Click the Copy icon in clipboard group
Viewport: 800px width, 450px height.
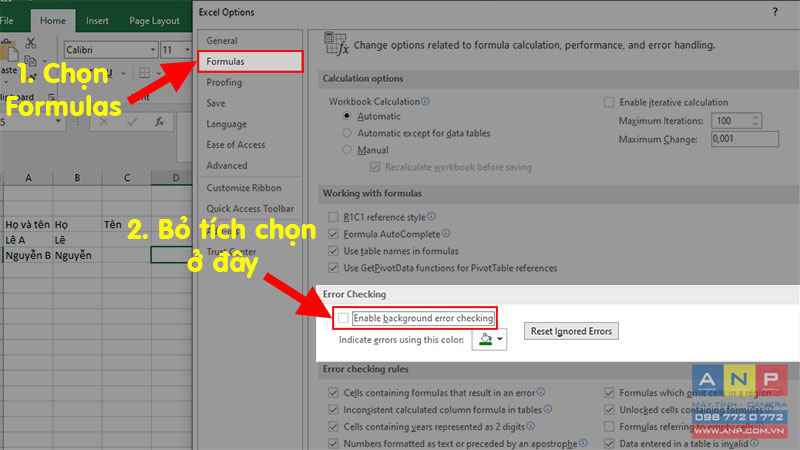(x=30, y=61)
